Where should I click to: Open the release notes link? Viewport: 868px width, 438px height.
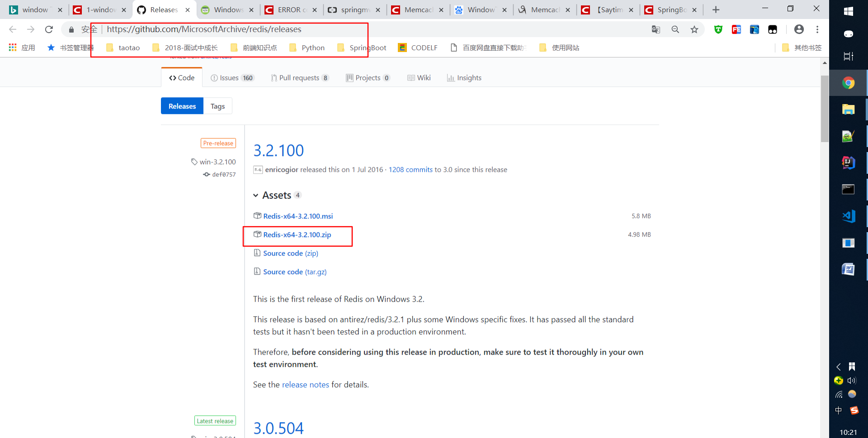(x=306, y=385)
